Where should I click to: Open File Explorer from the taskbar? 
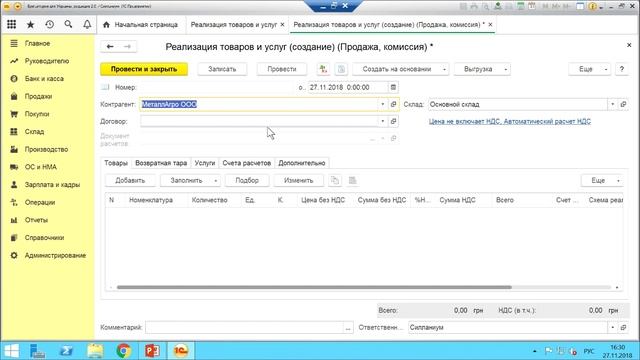click(x=95, y=351)
